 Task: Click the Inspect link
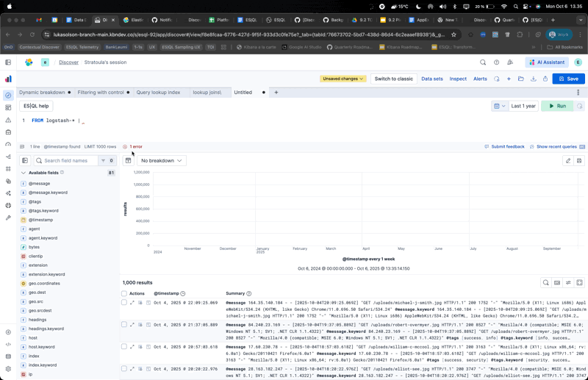tap(458, 79)
